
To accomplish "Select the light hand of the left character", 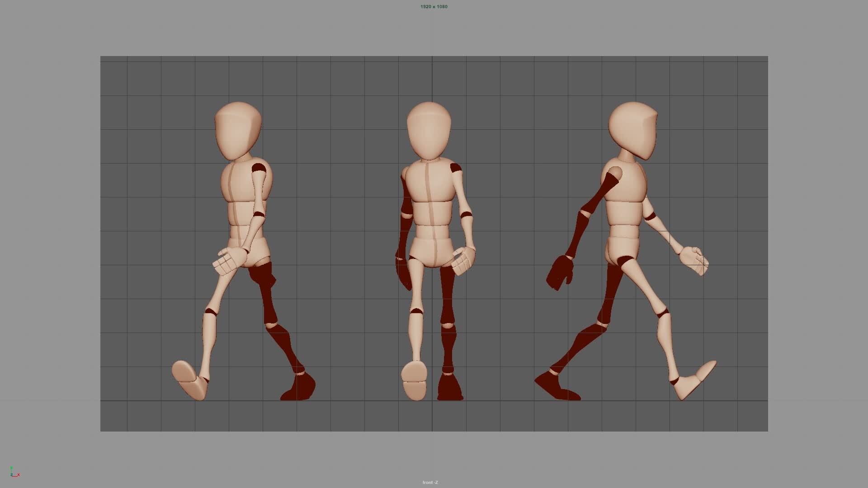I will pyautogui.click(x=230, y=260).
